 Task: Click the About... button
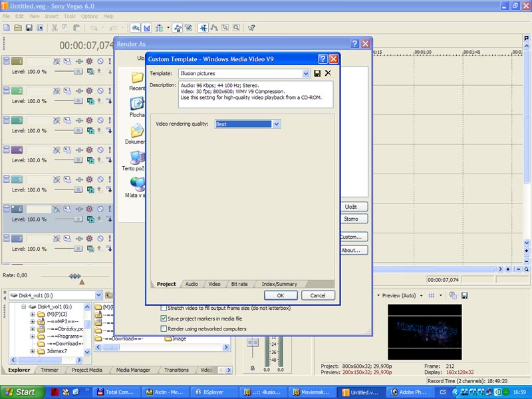353,251
